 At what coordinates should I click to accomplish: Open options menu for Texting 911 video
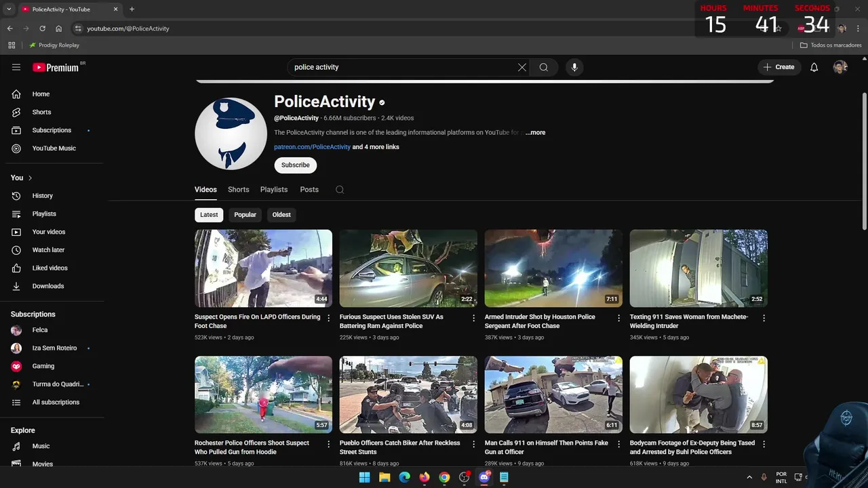764,318
